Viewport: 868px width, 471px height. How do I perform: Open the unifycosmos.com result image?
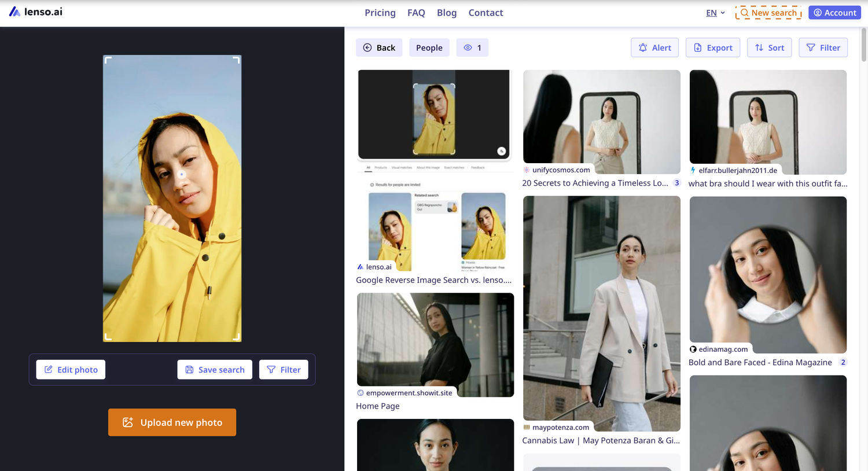click(602, 122)
